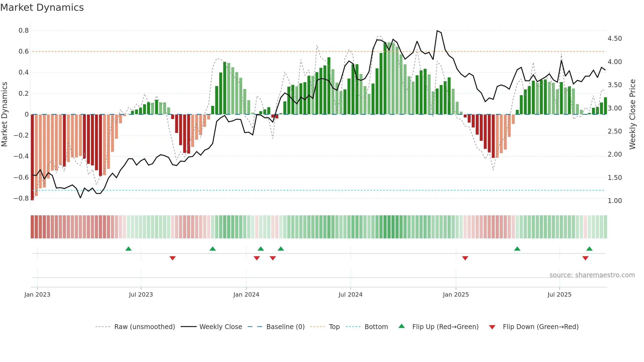Toggle the Bottom legend entry
This screenshot has height=362, width=644.
tap(367, 327)
